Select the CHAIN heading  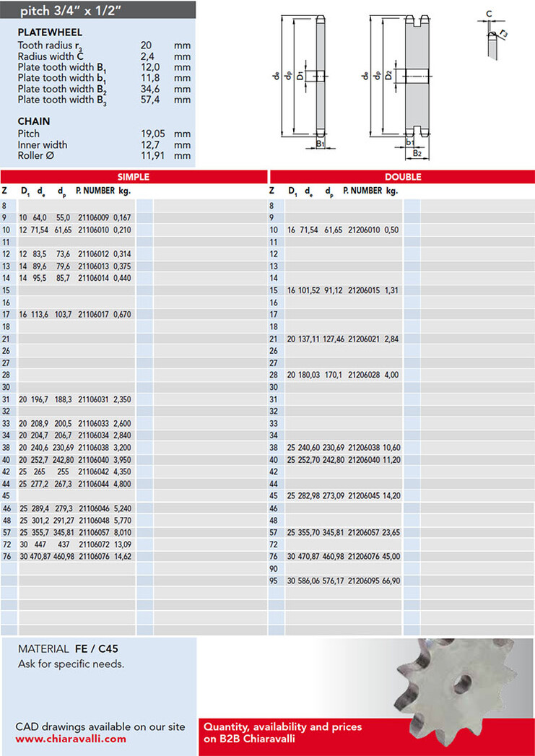[x=34, y=121]
